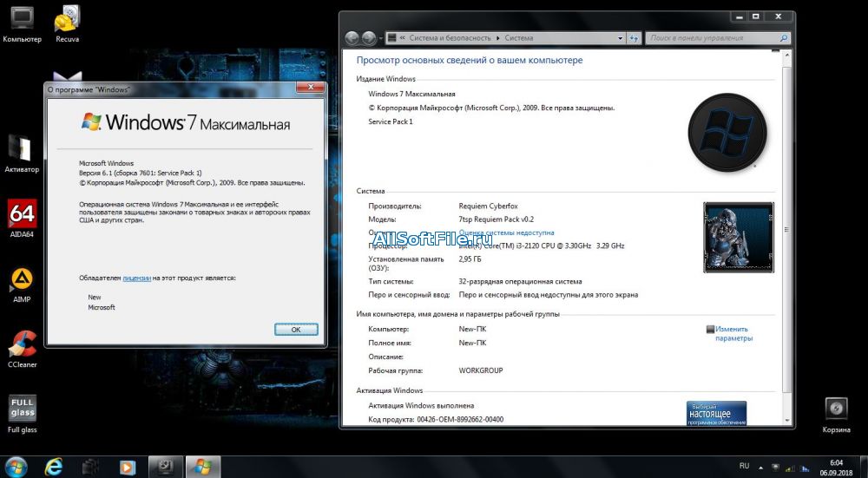This screenshot has width=868, height=478.
Task: Open Windows Media Player from taskbar
Action: pos(128,467)
